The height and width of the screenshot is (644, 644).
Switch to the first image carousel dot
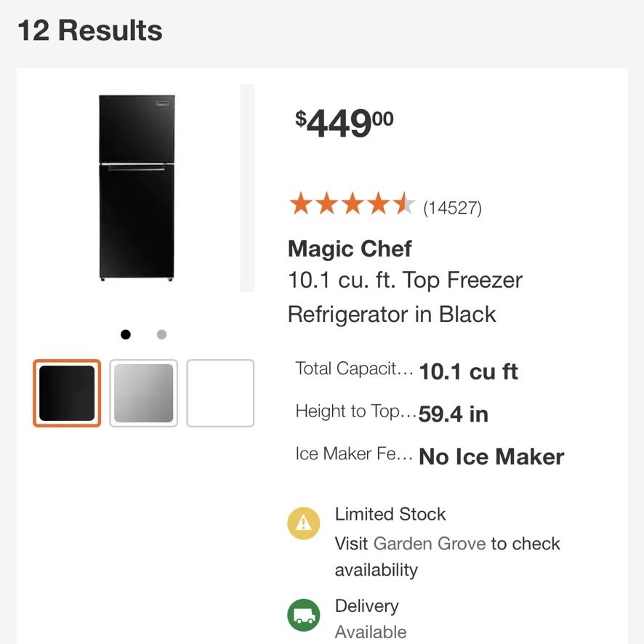126,334
